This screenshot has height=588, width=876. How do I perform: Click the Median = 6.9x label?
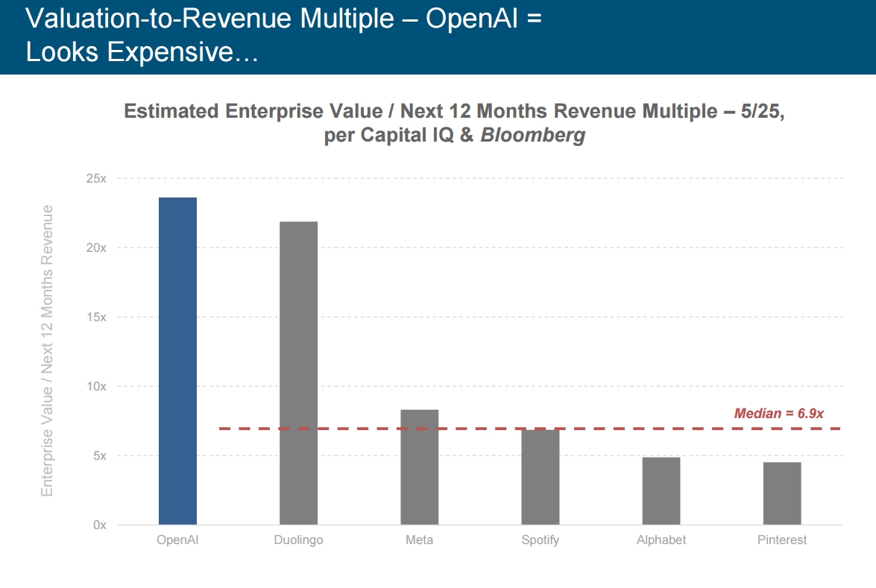(x=779, y=413)
